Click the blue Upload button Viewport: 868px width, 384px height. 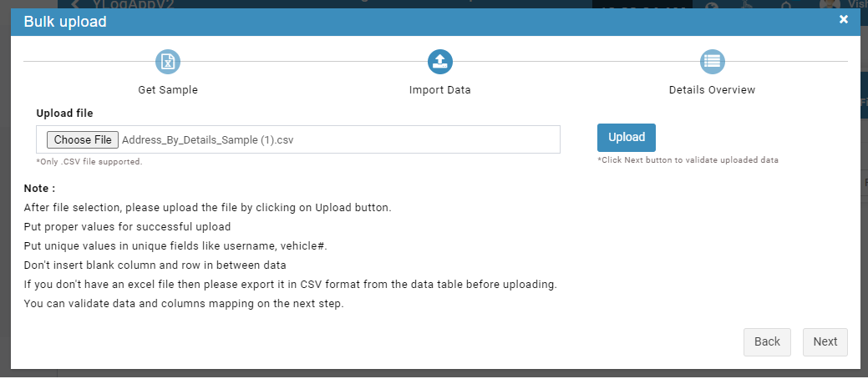[626, 137]
